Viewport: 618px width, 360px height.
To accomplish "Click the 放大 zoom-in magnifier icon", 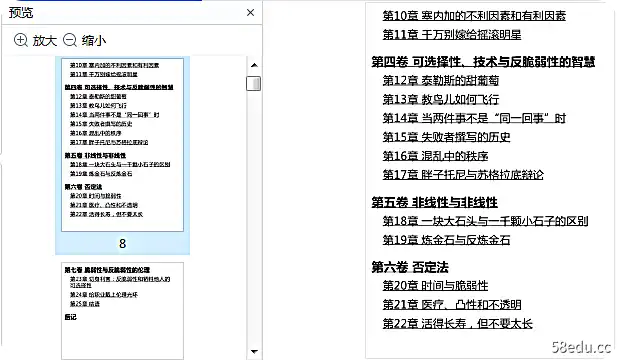I will [x=20, y=40].
